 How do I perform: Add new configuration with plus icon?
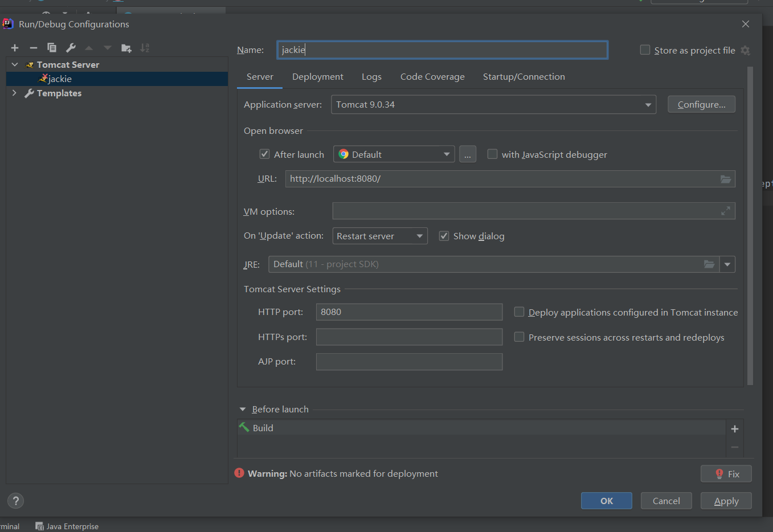point(15,48)
